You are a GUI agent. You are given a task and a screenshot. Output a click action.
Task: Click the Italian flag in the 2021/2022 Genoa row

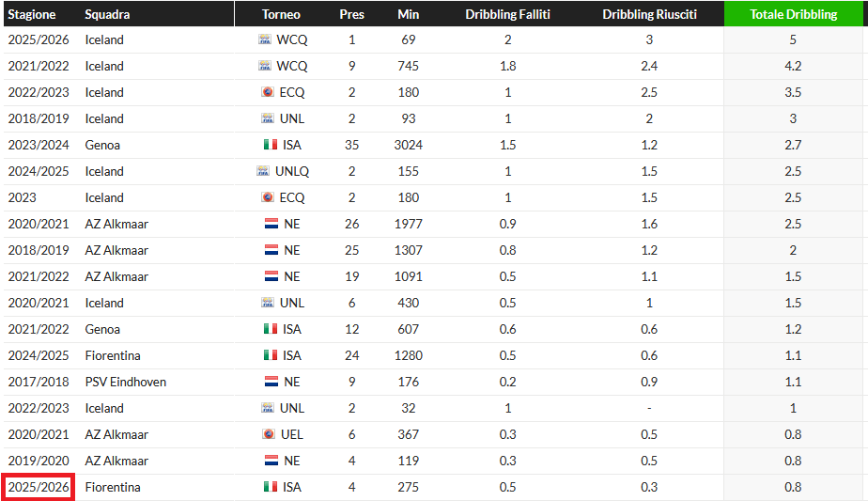[x=271, y=329]
